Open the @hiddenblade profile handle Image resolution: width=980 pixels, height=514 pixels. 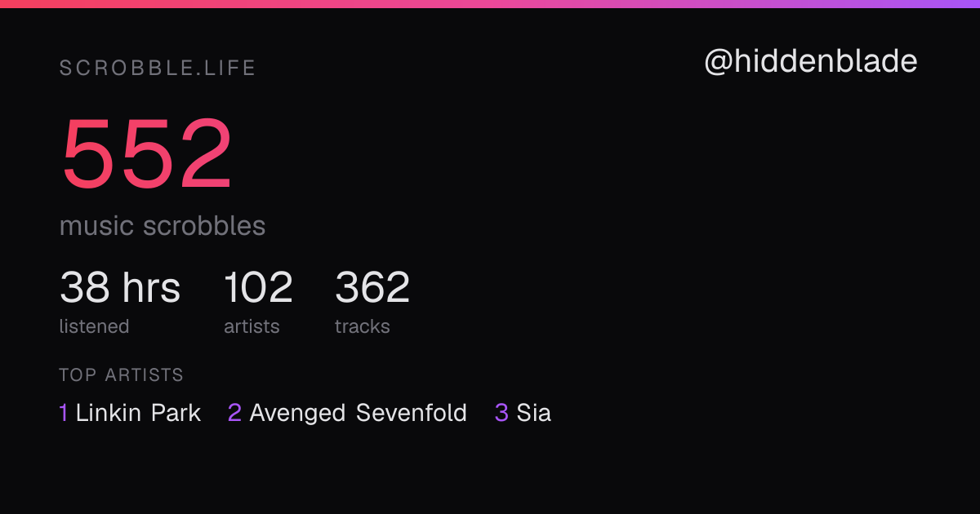point(810,62)
